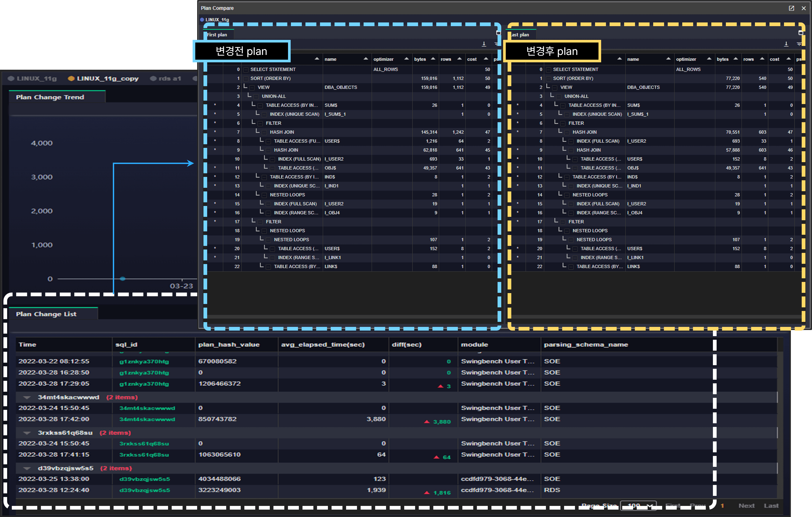Open 3rxkss61q68su link at 17:41:15

(x=144, y=455)
